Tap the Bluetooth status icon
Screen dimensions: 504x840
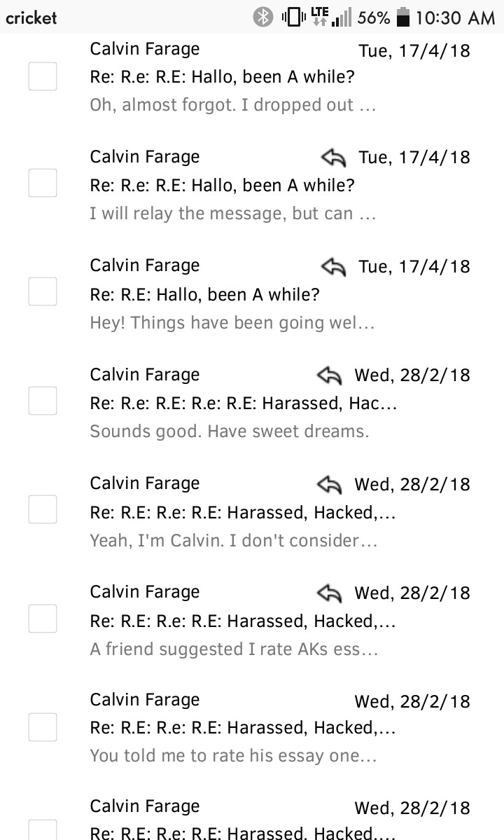262,17
